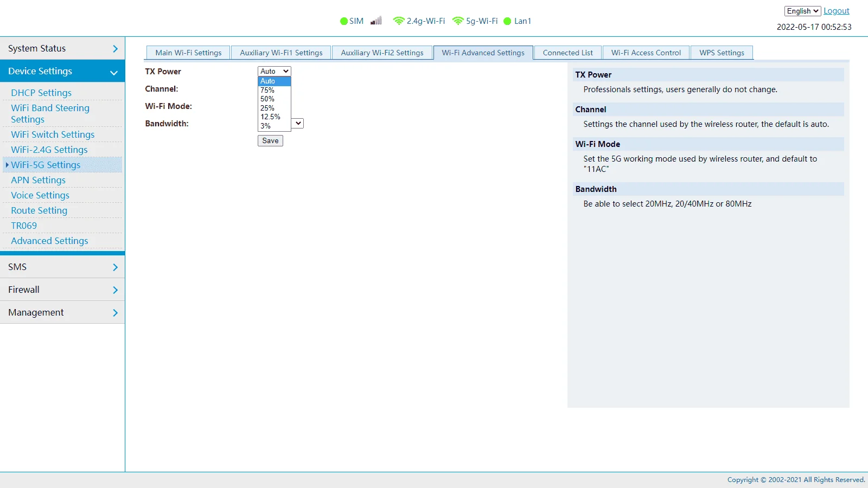Image resolution: width=868 pixels, height=488 pixels.
Task: Click the 2.4g-Wi-Fi status icon
Action: pos(399,21)
